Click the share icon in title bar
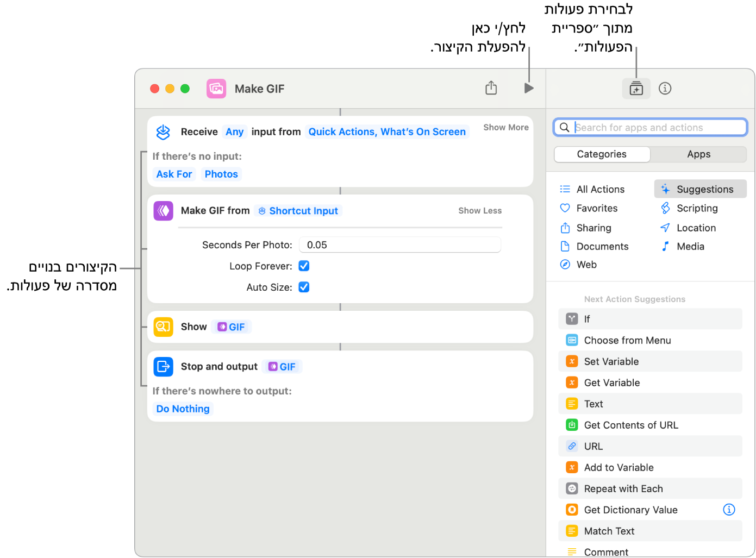This screenshot has width=756, height=558. click(491, 87)
